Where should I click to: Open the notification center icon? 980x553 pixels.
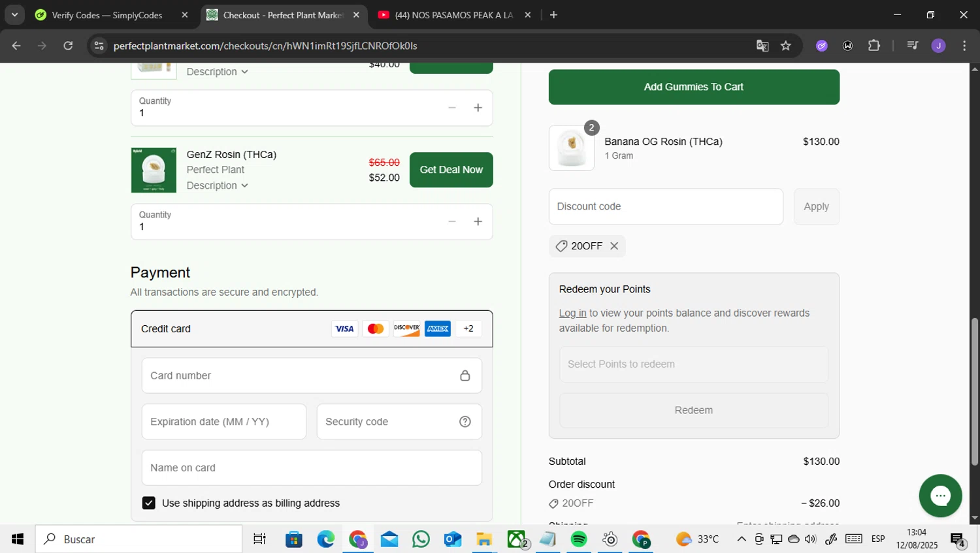(958, 540)
